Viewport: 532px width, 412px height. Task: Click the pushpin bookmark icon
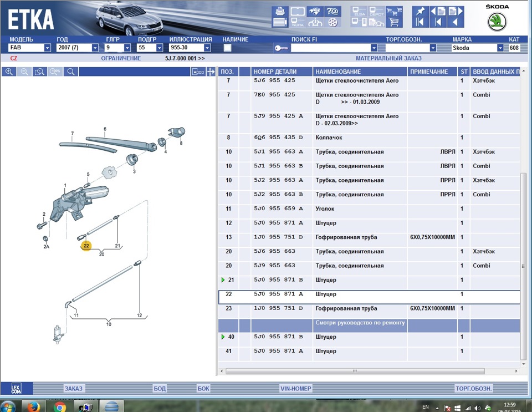(x=420, y=11)
